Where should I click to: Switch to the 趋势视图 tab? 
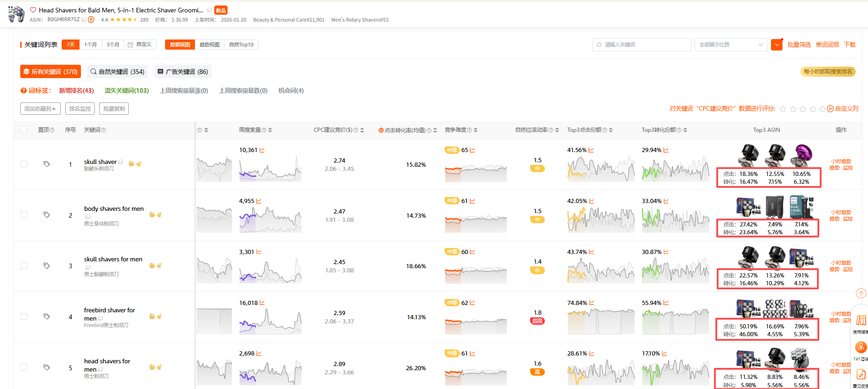click(210, 45)
